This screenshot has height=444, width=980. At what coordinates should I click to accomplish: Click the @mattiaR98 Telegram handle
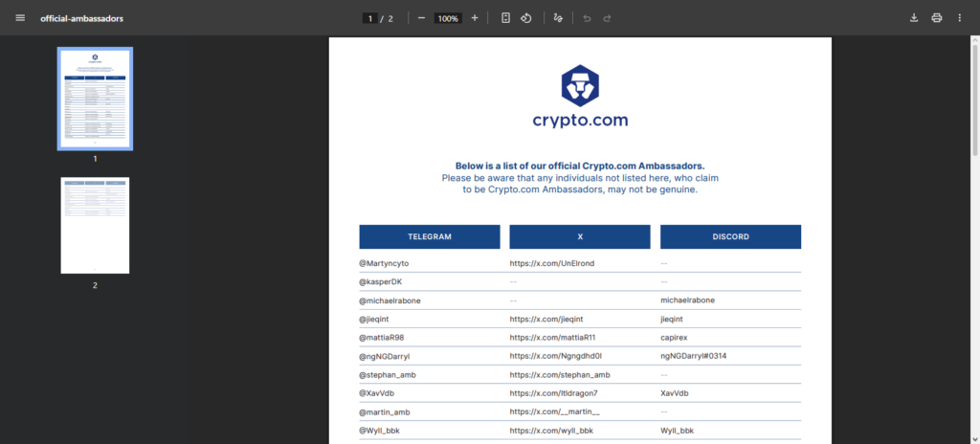click(381, 338)
